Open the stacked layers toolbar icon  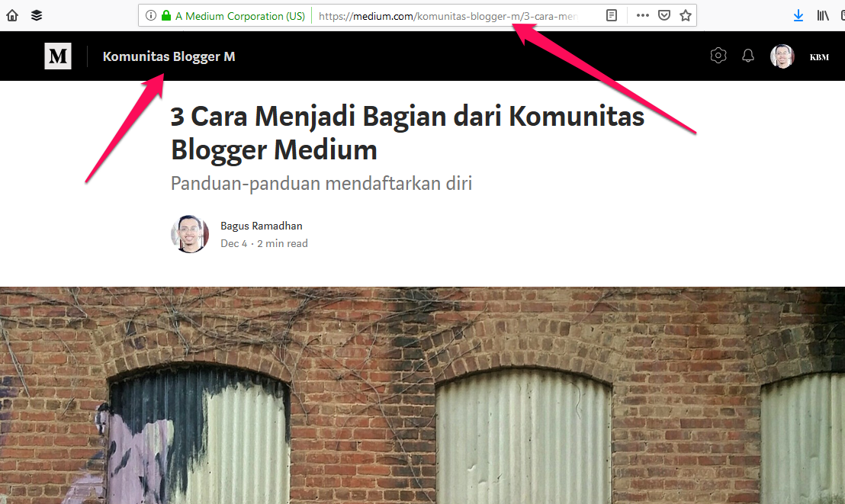pyautogui.click(x=37, y=16)
